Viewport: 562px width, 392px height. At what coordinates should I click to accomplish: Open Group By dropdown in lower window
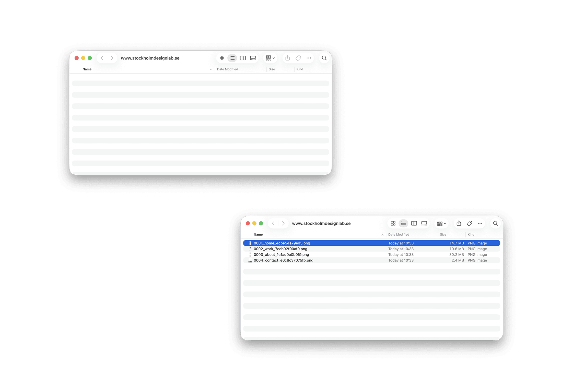[441, 223]
